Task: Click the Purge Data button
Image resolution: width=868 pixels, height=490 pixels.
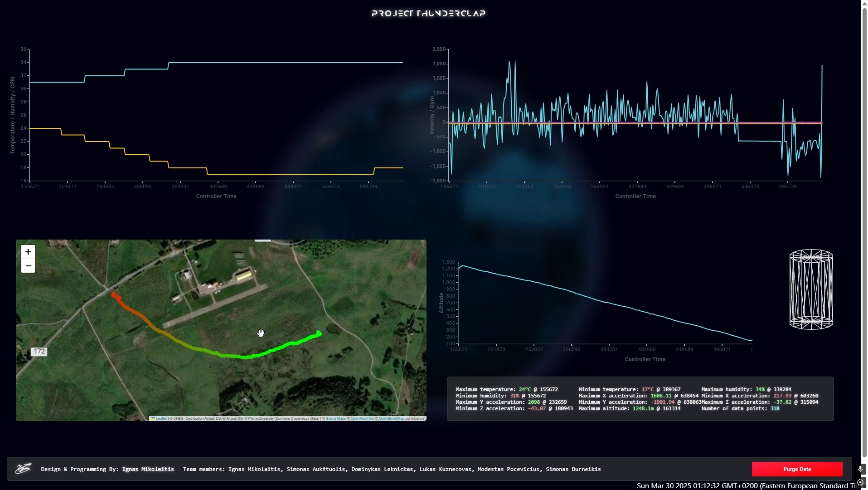Action: coord(797,469)
